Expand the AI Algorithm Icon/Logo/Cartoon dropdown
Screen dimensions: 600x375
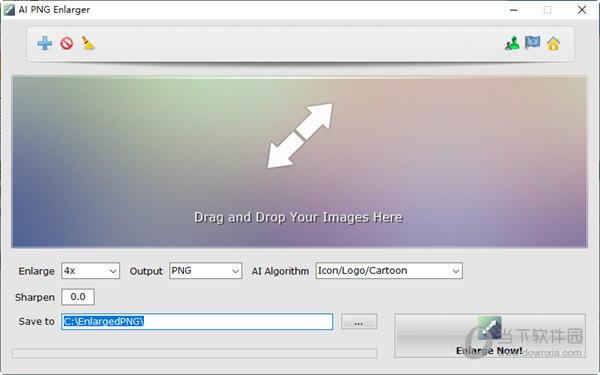(389, 271)
